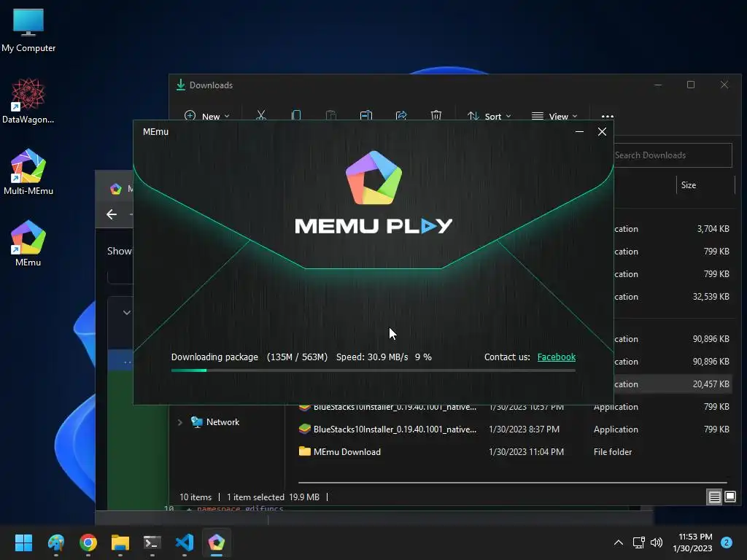The width and height of the screenshot is (747, 560).
Task: Click the network icon in the system tray
Action: [639, 542]
